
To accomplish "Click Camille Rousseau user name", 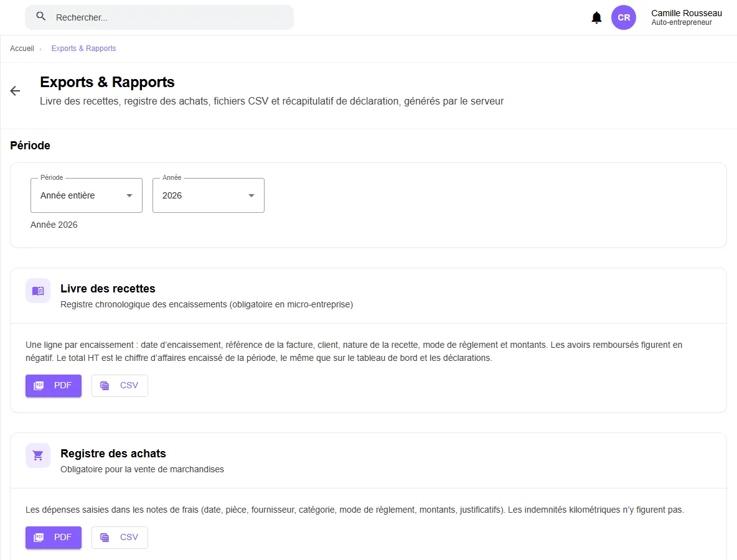I will 686,13.
